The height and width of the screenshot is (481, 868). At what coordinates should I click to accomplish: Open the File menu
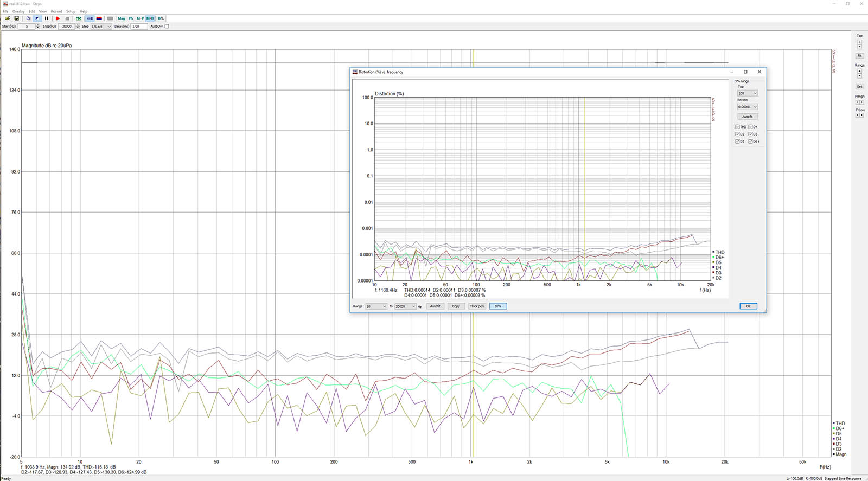(x=5, y=11)
